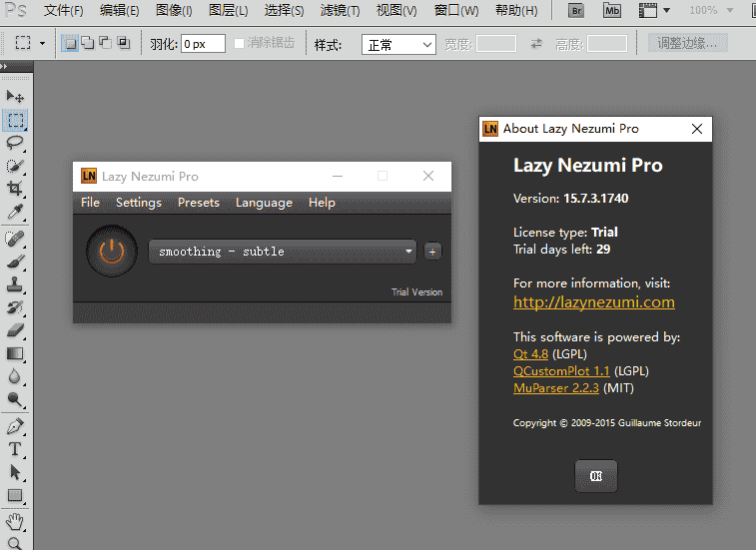Image resolution: width=756 pixels, height=550 pixels.
Task: Toggle the Lazy Nezumi power button
Action: tap(111, 251)
